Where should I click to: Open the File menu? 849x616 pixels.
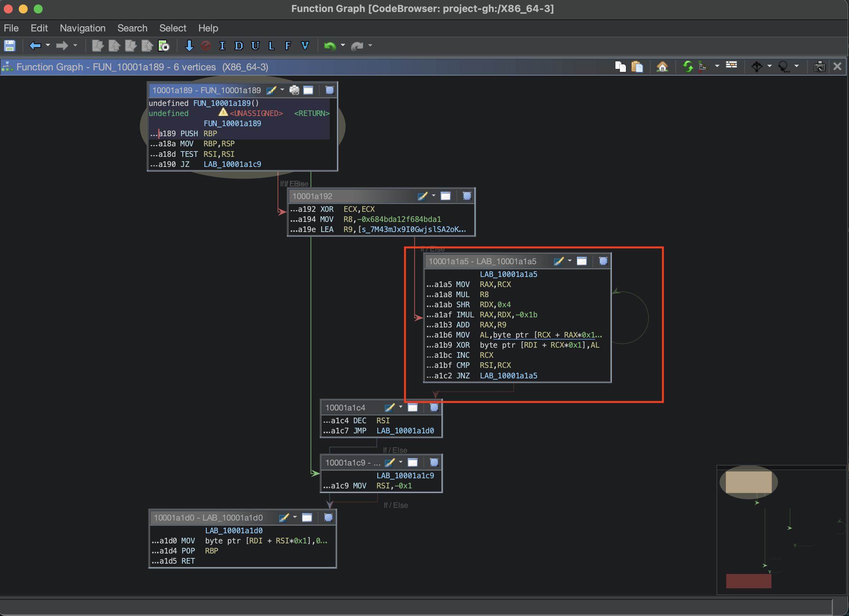[x=11, y=28]
